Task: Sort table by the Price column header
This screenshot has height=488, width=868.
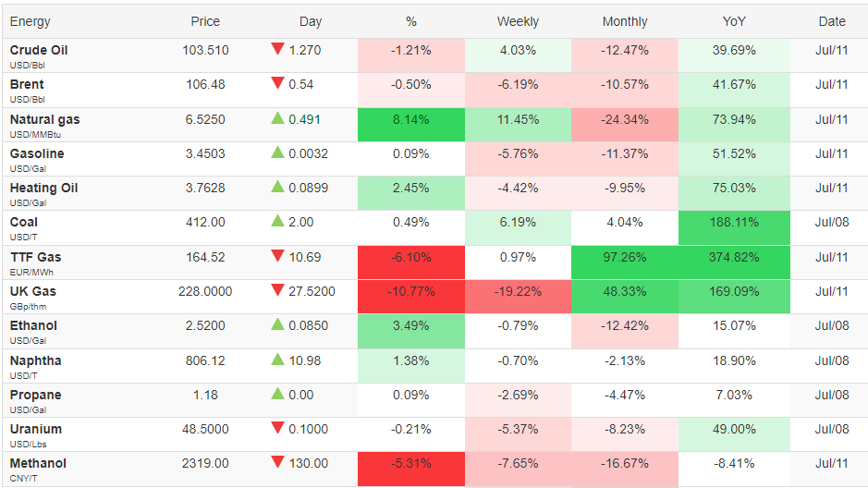Action: (205, 21)
